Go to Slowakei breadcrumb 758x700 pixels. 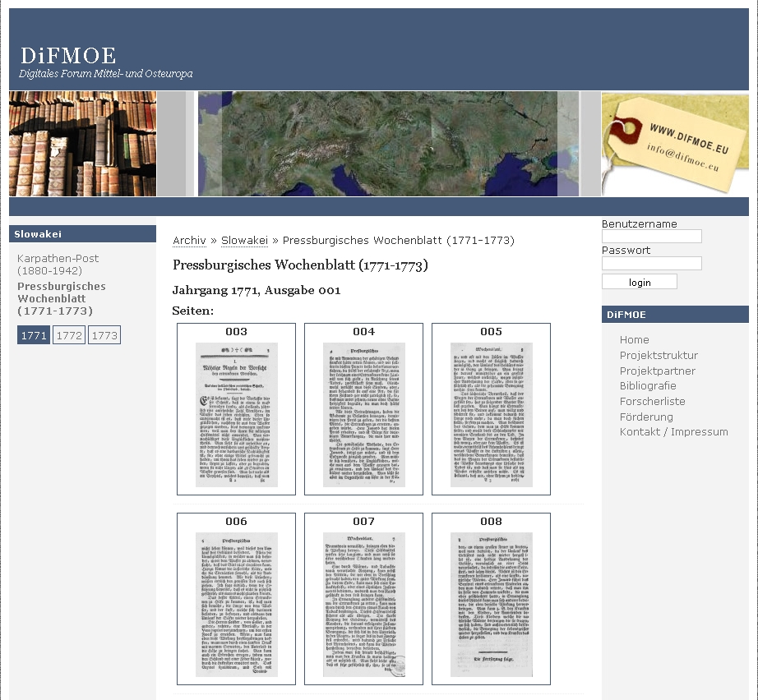[x=244, y=240]
